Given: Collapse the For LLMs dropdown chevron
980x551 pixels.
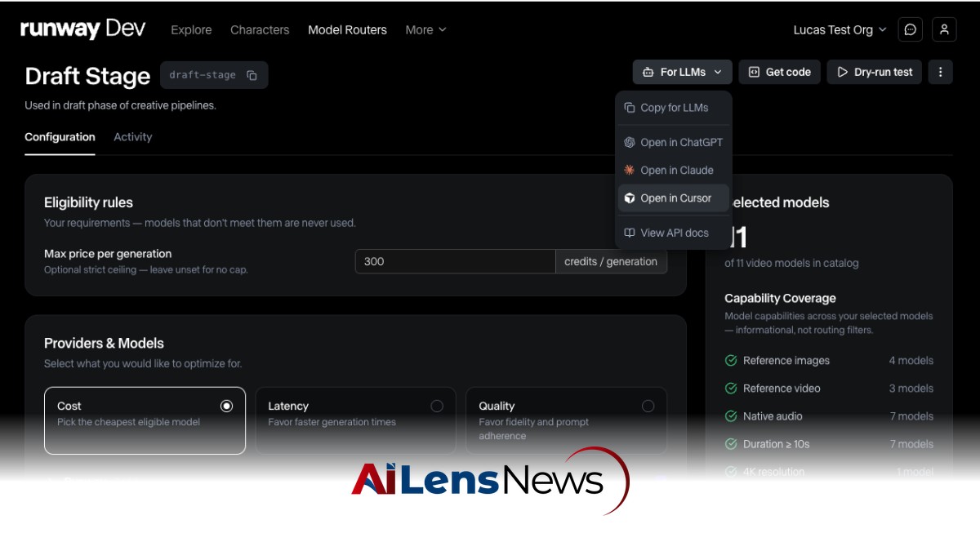Looking at the screenshot, I should pyautogui.click(x=718, y=72).
